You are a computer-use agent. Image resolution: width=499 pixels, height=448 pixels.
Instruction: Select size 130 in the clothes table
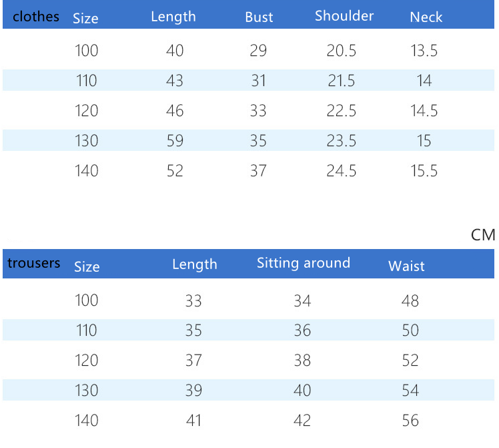pyautogui.click(x=87, y=141)
